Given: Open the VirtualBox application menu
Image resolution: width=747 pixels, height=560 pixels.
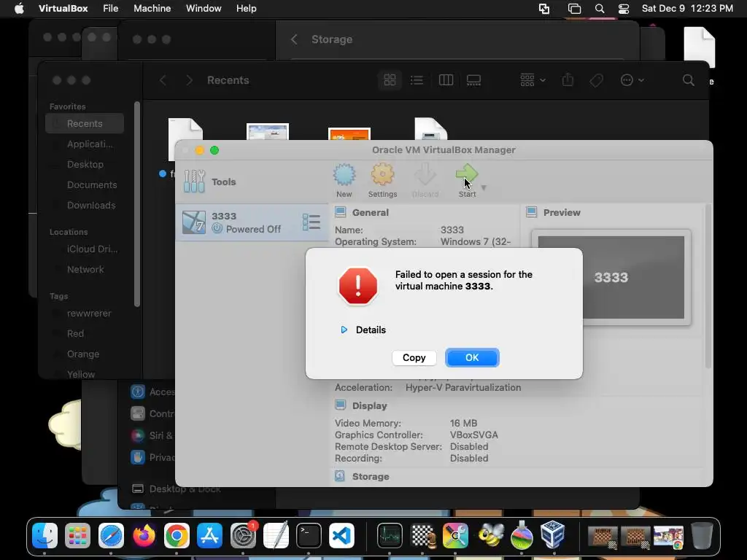Looking at the screenshot, I should coord(63,9).
